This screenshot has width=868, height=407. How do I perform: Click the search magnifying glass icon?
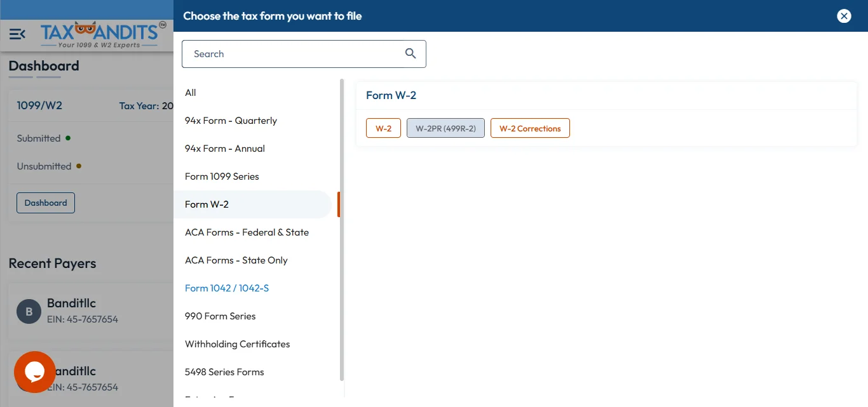410,54
